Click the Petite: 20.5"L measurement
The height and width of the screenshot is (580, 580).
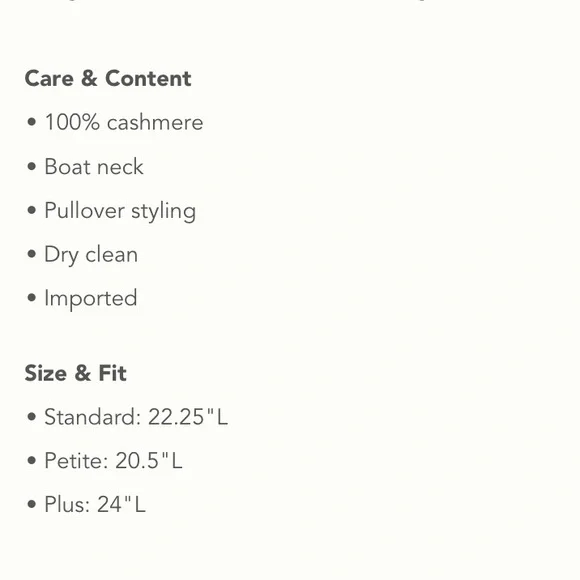[x=113, y=461]
